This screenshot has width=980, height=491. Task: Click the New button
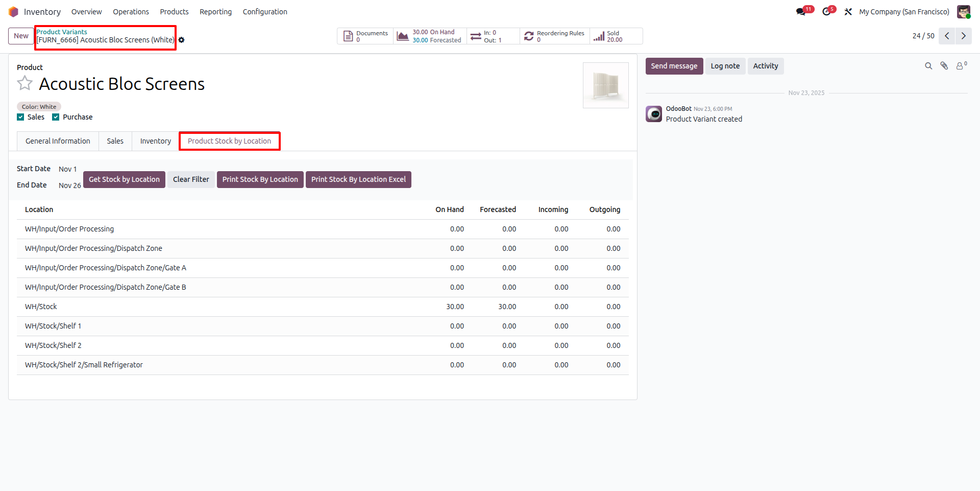pyautogui.click(x=21, y=36)
